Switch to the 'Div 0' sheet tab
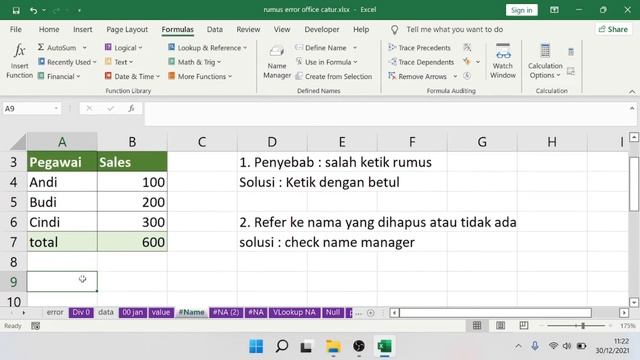640x360 pixels. click(x=81, y=313)
